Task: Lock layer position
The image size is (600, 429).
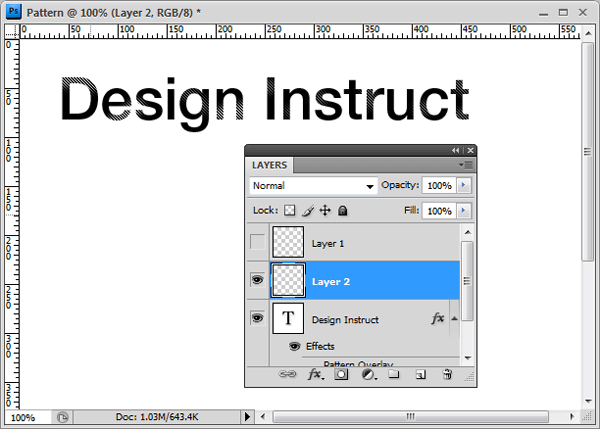Action: (325, 210)
